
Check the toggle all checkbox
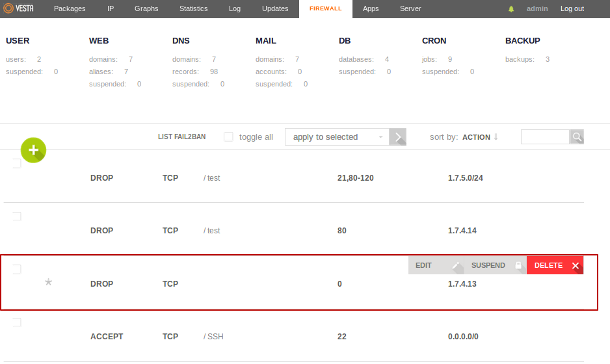coord(228,137)
